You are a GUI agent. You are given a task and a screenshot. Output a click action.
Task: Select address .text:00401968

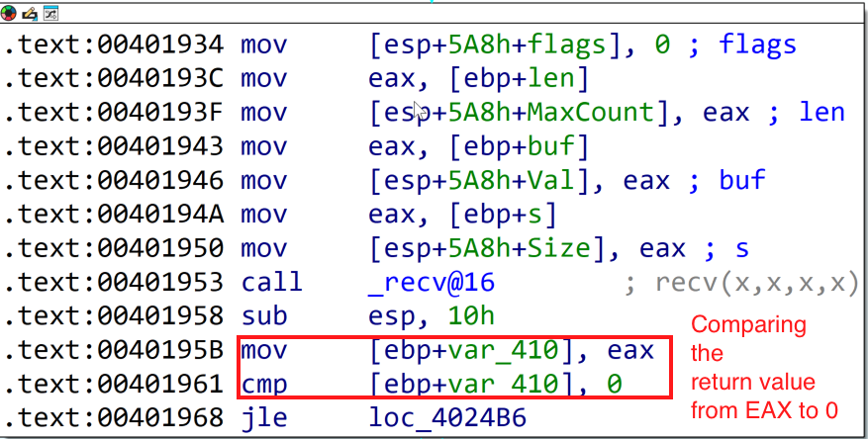tap(114, 417)
